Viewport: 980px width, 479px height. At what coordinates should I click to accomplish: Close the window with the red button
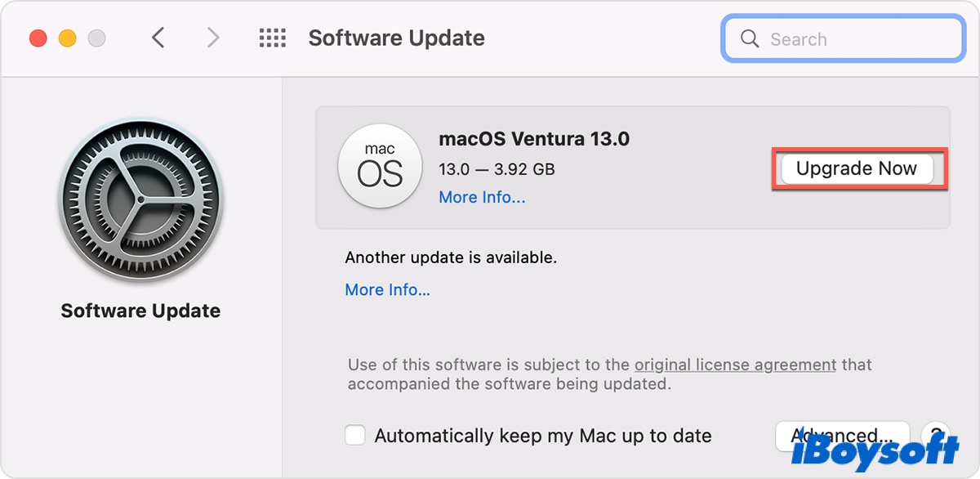(x=38, y=38)
